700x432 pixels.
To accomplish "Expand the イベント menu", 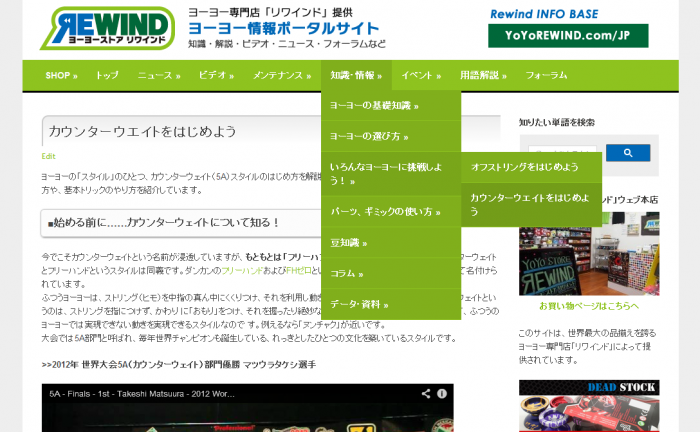I will [x=421, y=75].
